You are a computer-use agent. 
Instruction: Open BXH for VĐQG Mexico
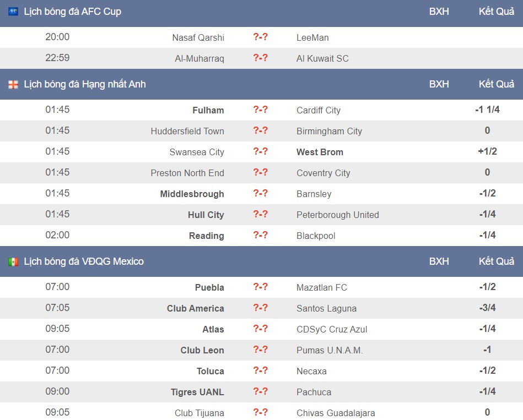click(439, 261)
